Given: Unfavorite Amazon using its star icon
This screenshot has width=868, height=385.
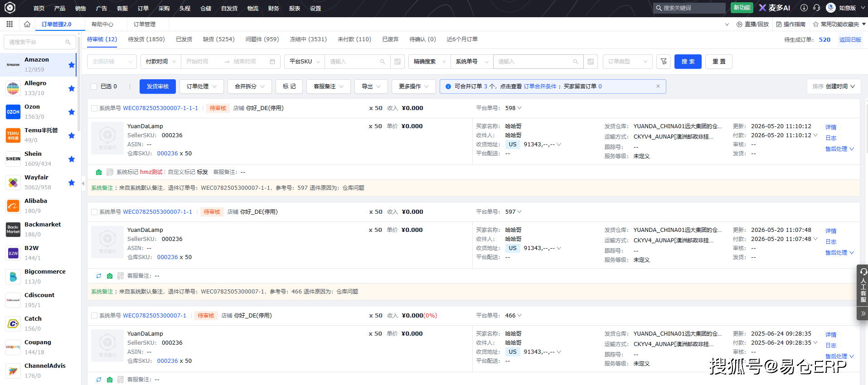Looking at the screenshot, I should (x=72, y=65).
